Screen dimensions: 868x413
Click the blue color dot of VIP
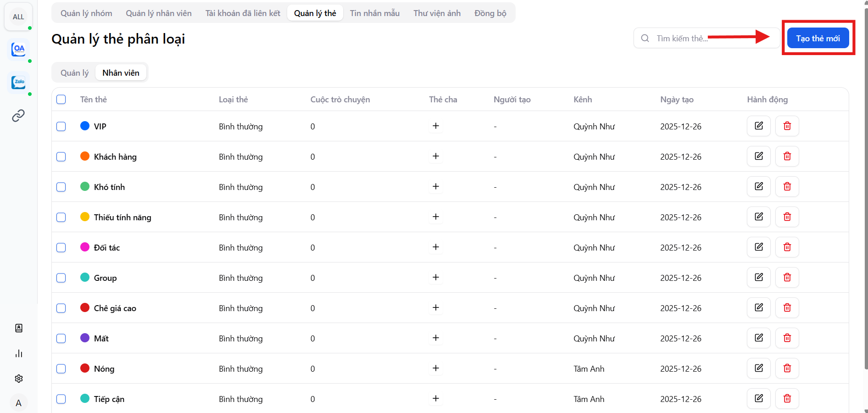[x=85, y=126]
